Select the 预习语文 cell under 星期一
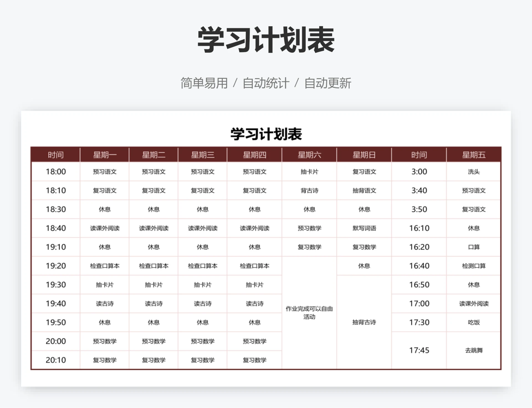This screenshot has width=532, height=408. (104, 172)
